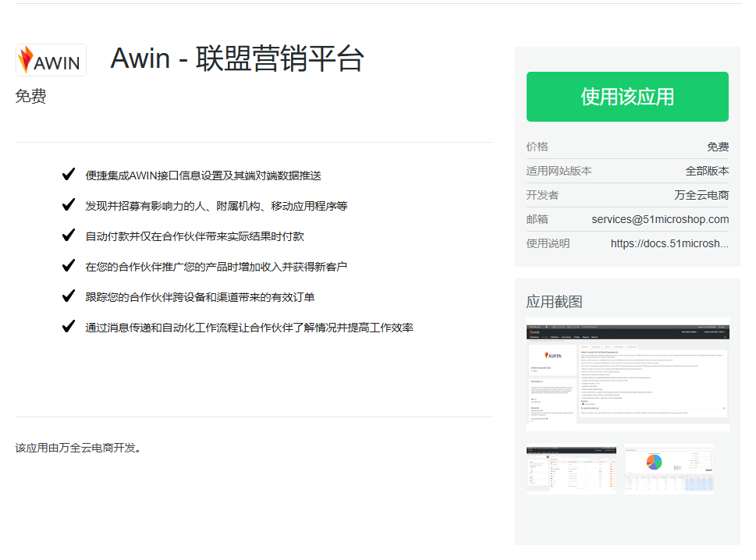Image resolution: width=756 pixels, height=560 pixels.
Task: Click checkmark next to 增加收入并获得新客户 line
Action: (x=69, y=266)
